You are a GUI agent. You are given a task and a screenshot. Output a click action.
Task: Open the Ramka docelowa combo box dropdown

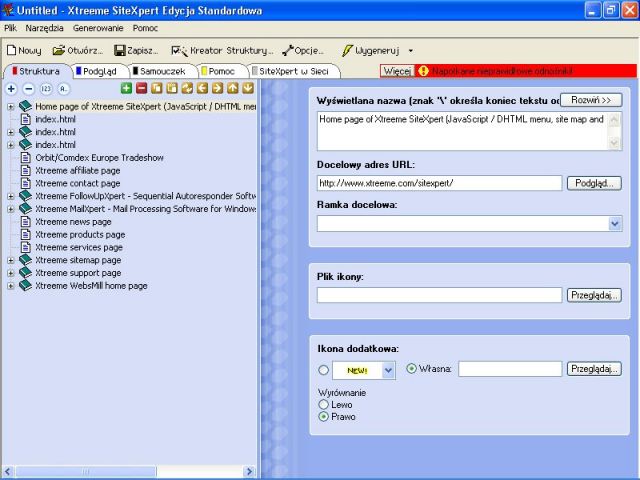click(x=615, y=224)
